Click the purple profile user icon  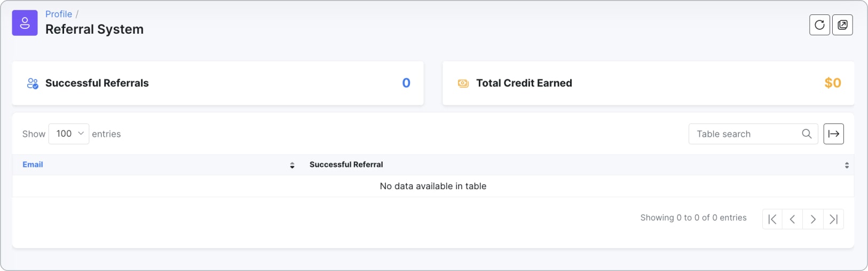tap(25, 23)
